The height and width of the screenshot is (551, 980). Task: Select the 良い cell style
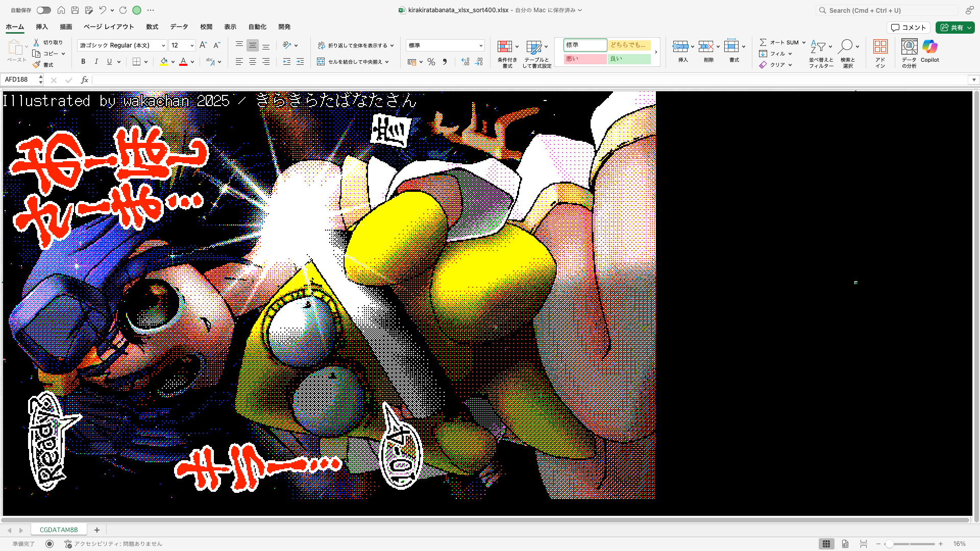tap(629, 59)
